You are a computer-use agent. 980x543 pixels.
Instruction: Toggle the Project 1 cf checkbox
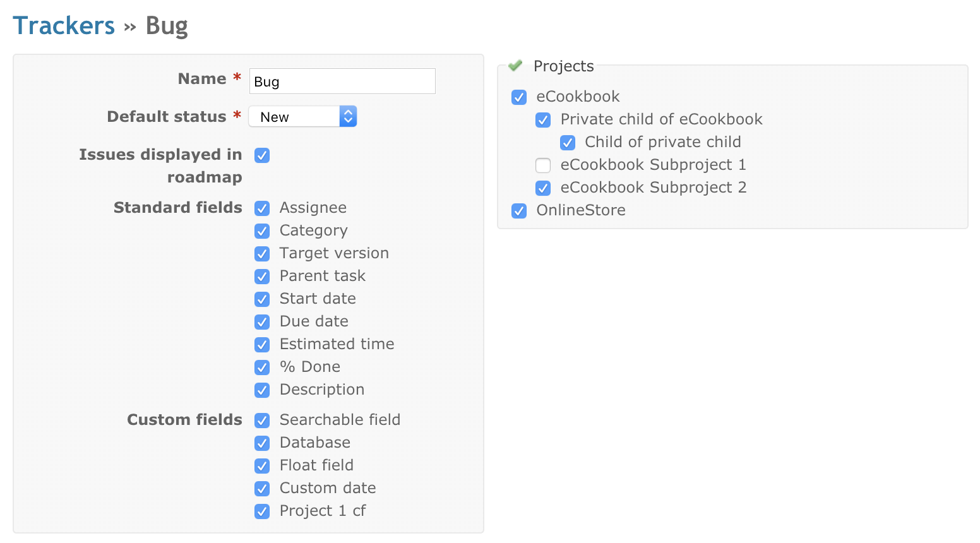pos(262,511)
